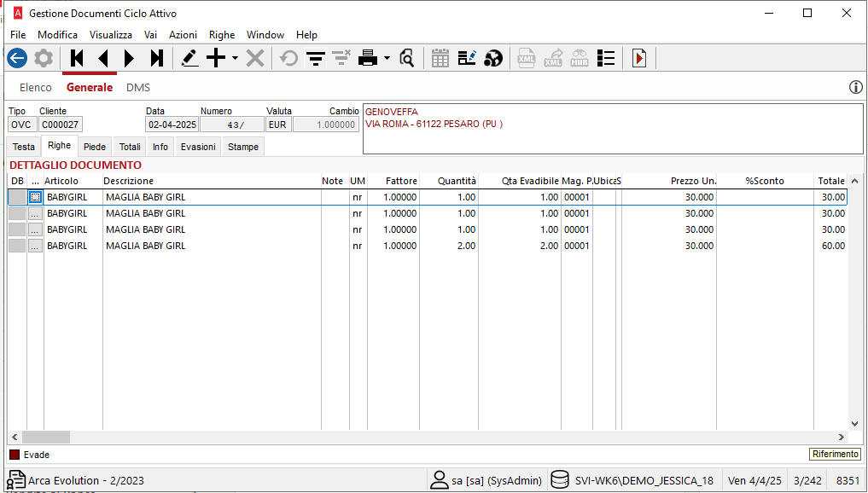Click the user icon in status bar
This screenshot has width=868, height=493.
(440, 480)
